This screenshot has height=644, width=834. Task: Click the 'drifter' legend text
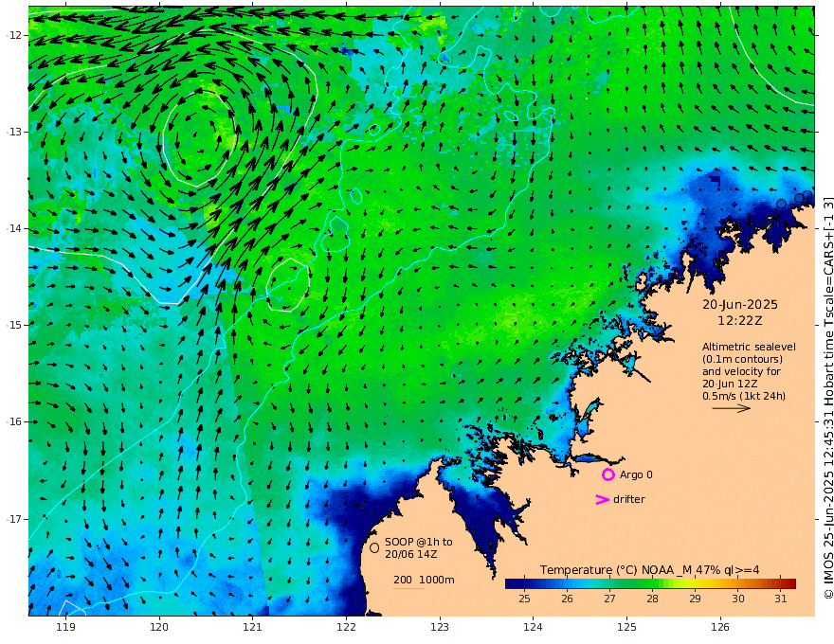629,499
